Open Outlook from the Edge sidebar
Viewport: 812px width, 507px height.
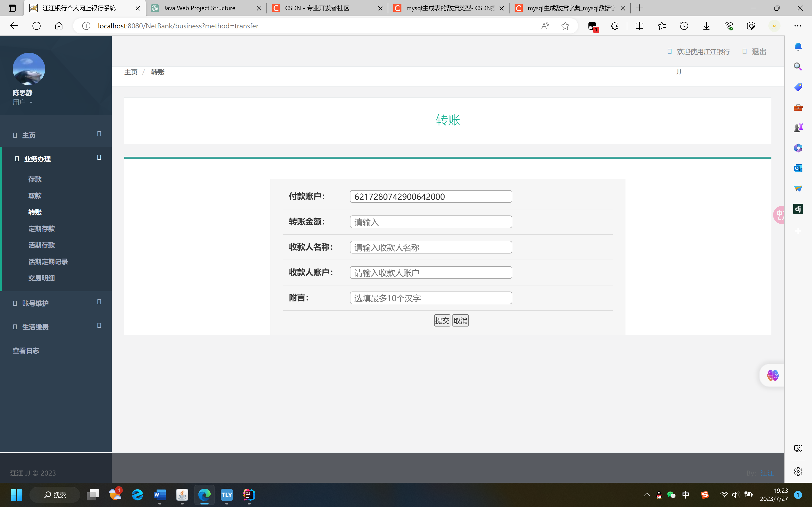(x=798, y=168)
